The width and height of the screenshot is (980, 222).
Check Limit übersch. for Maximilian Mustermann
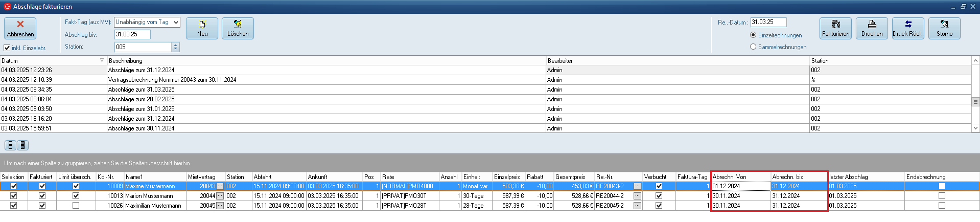click(76, 206)
